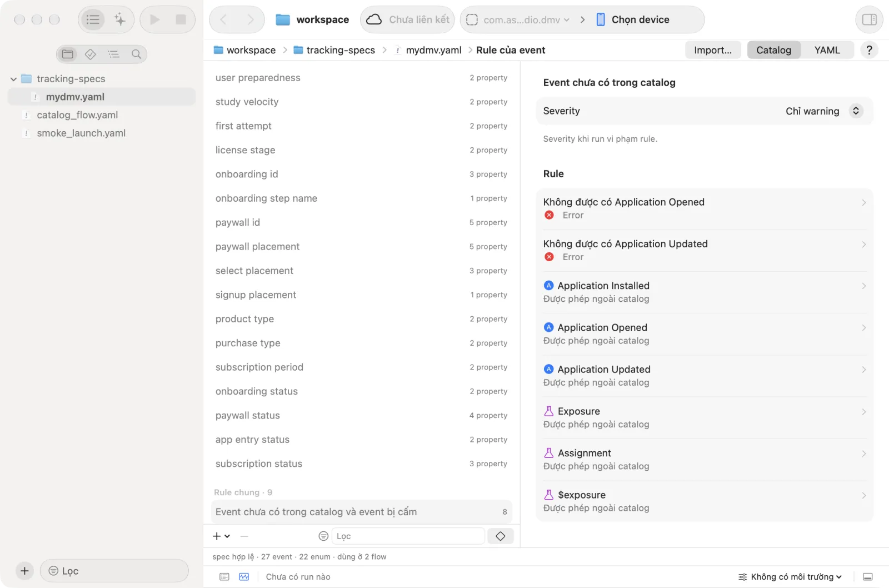Click the Chưa liên kết cloud button
889x588 pixels.
point(407,19)
